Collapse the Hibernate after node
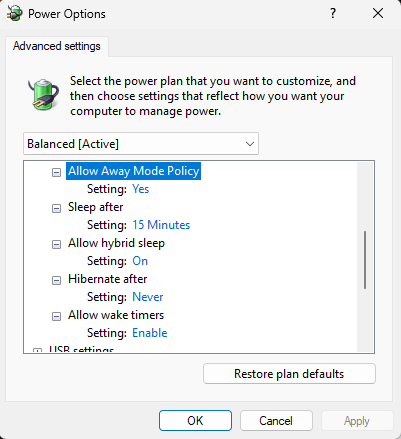This screenshot has height=439, width=401. click(57, 280)
